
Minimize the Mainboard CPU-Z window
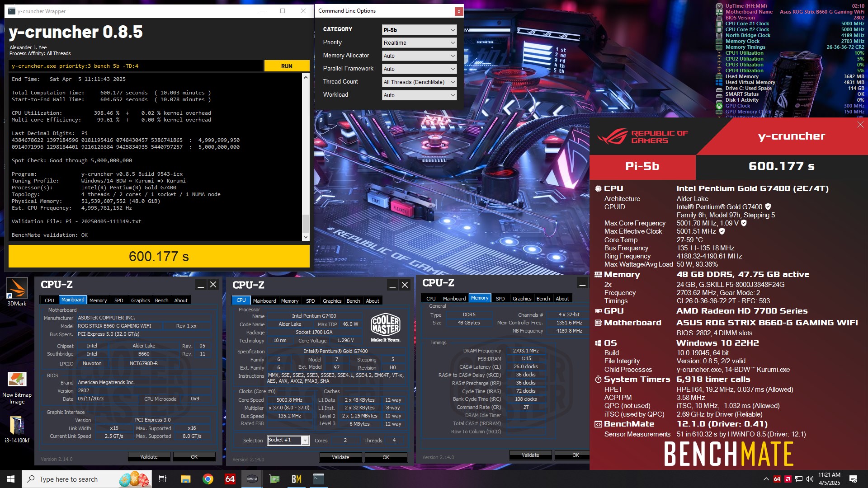(201, 285)
